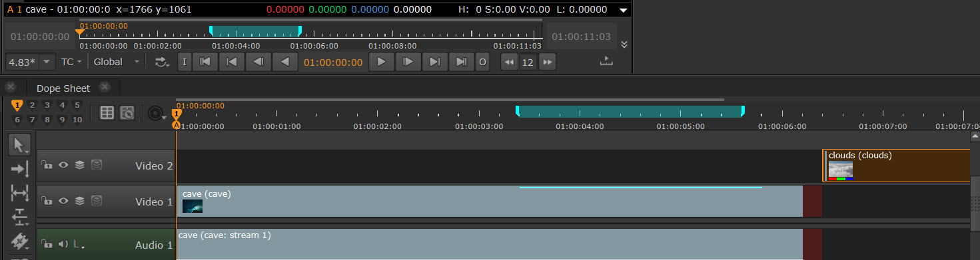980x260 pixels.
Task: Click the concentric circles snapping icon
Action: (156, 113)
